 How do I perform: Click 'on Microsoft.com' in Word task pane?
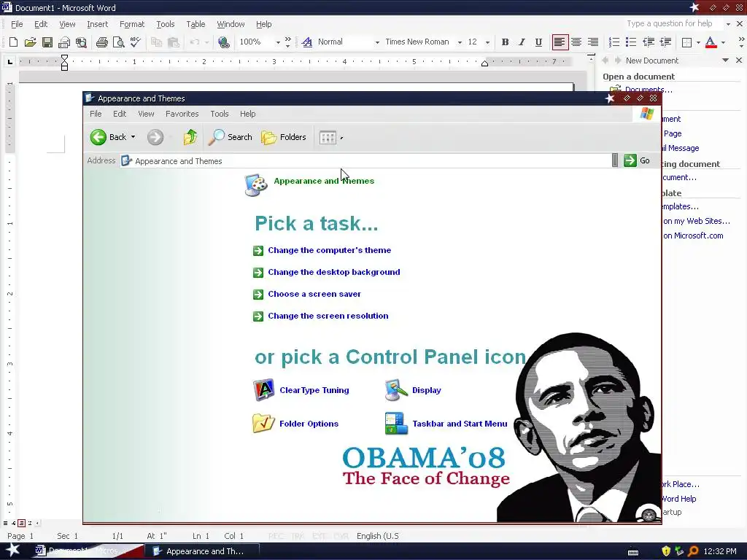[x=693, y=236]
